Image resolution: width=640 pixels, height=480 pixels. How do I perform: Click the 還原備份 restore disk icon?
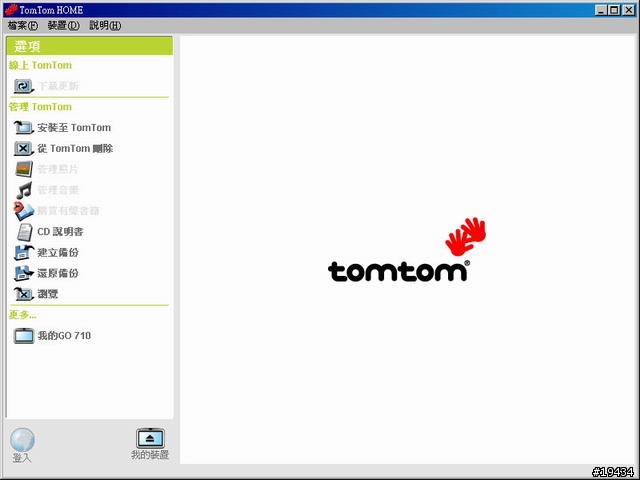click(x=24, y=273)
